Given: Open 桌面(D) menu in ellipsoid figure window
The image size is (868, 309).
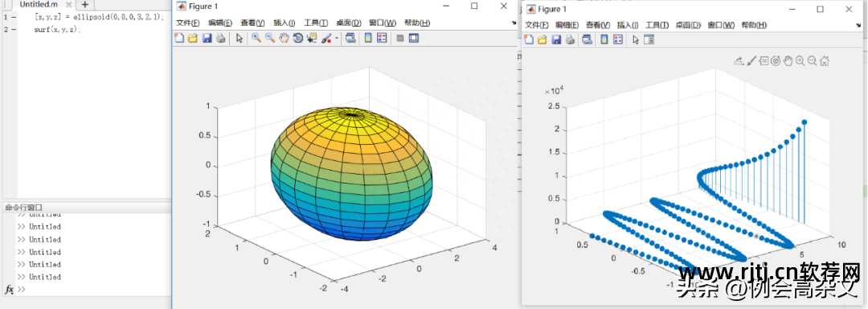Looking at the screenshot, I should 349,23.
